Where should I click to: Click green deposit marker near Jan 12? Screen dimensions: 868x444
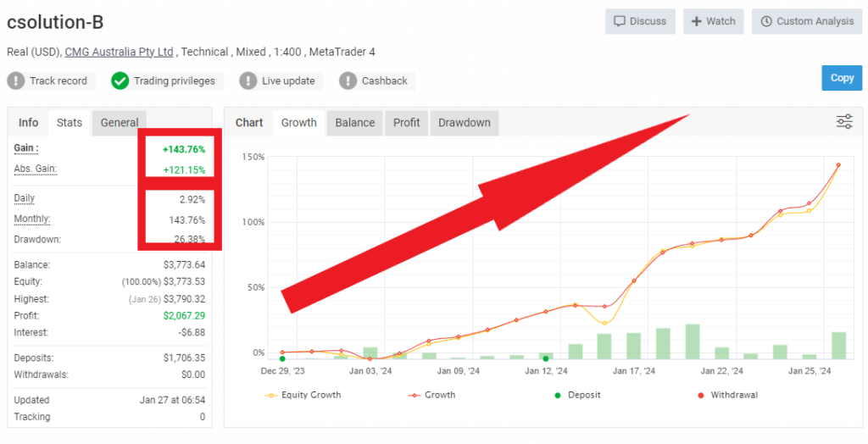click(546, 358)
